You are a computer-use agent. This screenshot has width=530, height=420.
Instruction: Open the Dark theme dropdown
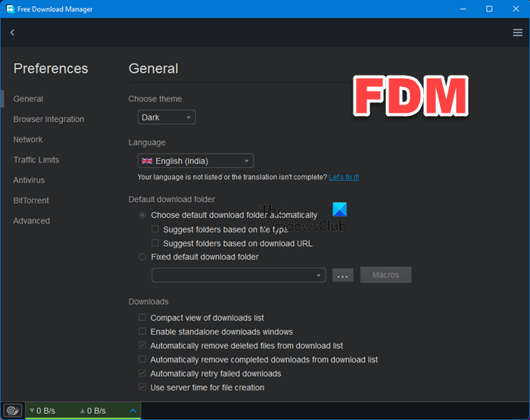167,117
